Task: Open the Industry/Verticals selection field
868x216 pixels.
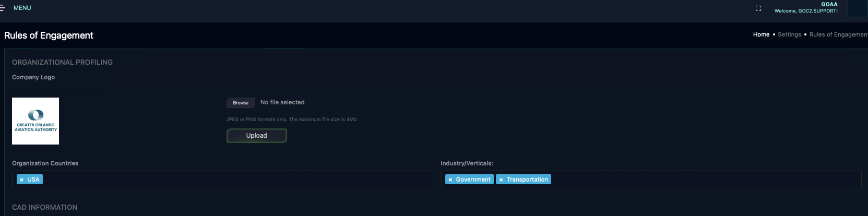Action: click(x=705, y=179)
